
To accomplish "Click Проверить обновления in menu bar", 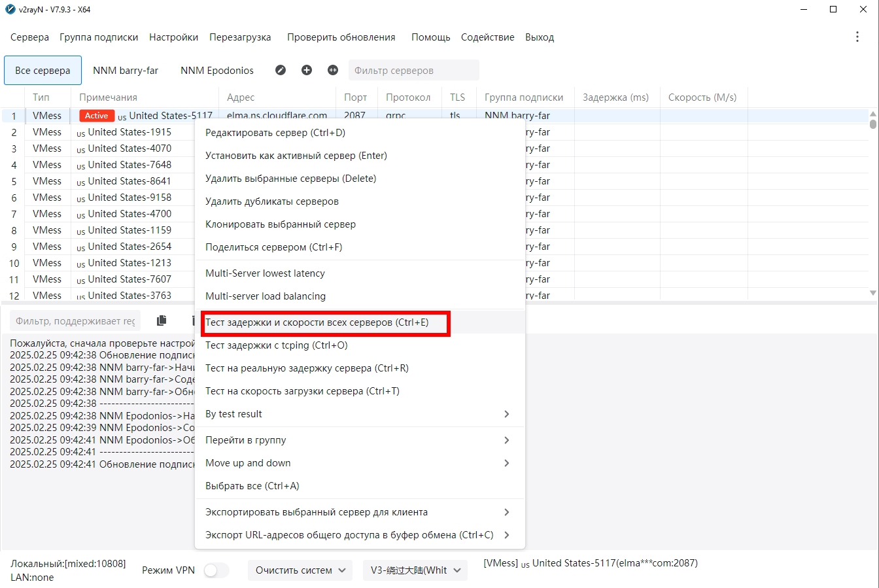I will click(x=341, y=37).
